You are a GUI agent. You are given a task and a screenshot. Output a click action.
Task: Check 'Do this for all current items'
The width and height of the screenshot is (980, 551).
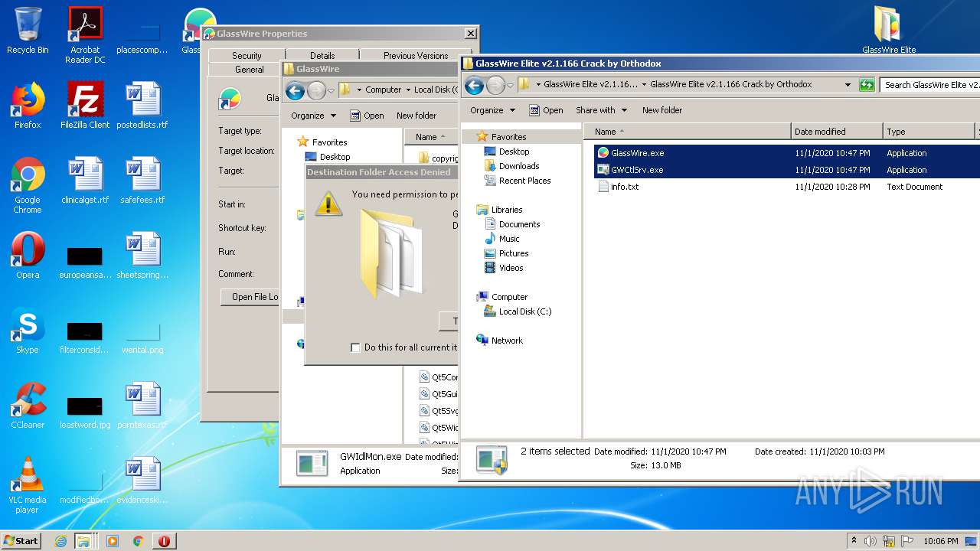pyautogui.click(x=355, y=347)
